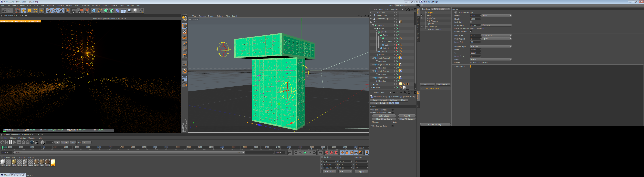Viewport: 644px width, 177px height.
Task: Disable the Use Cached Data checkbox
Action: 393,126
